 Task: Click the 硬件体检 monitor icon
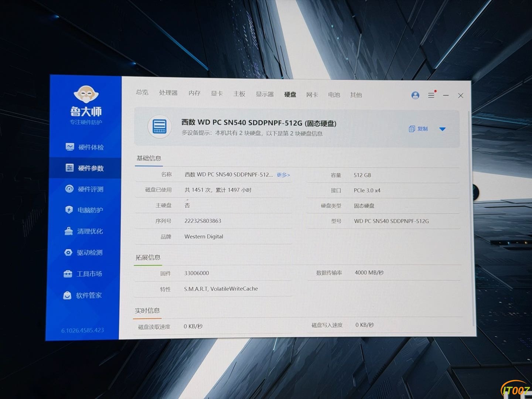pyautogui.click(x=70, y=147)
